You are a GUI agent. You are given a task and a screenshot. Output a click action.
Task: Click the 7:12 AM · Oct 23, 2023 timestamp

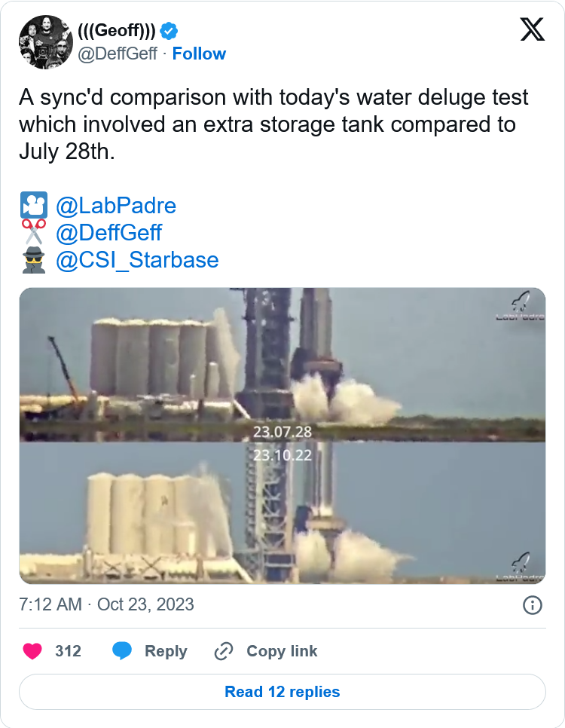(106, 604)
